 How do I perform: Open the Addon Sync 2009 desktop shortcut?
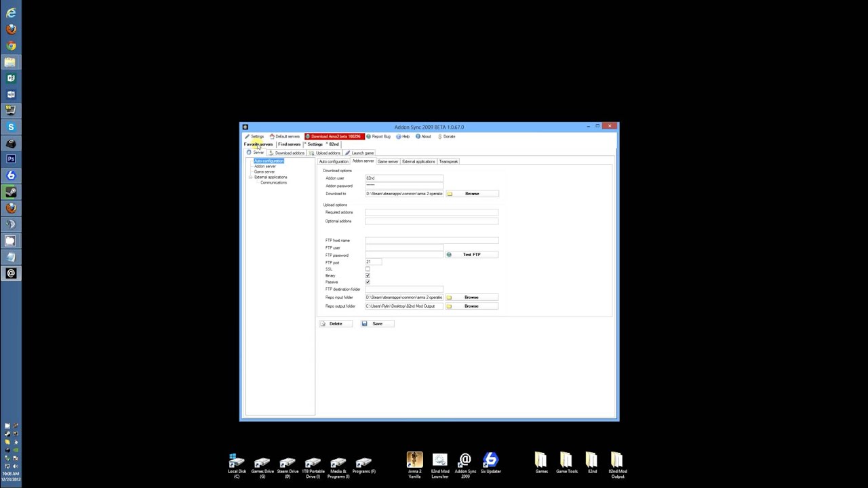coord(465,465)
